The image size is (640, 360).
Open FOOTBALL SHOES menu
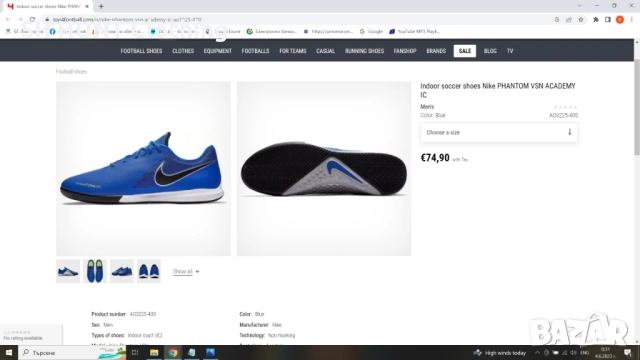pyautogui.click(x=141, y=51)
